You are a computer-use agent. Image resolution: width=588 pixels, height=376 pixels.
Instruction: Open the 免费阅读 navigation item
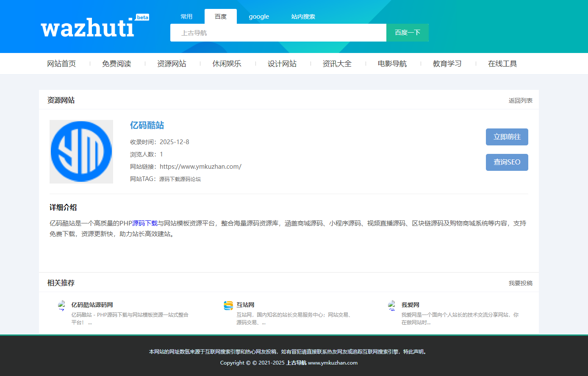coord(116,64)
